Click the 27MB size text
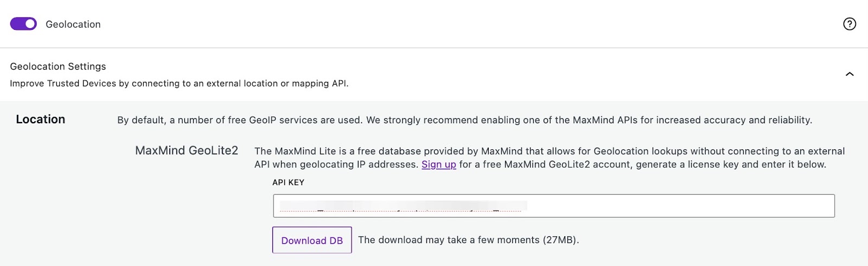This screenshot has width=868, height=266. click(561, 240)
